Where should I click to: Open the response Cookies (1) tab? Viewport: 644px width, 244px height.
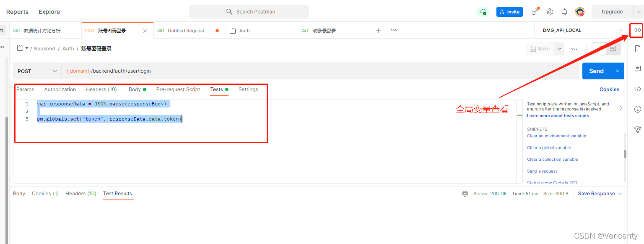45,194
